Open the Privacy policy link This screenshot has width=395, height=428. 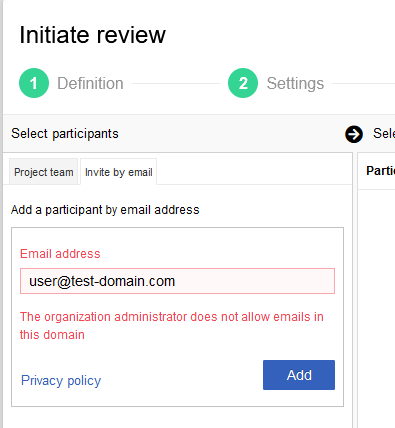[x=61, y=380]
